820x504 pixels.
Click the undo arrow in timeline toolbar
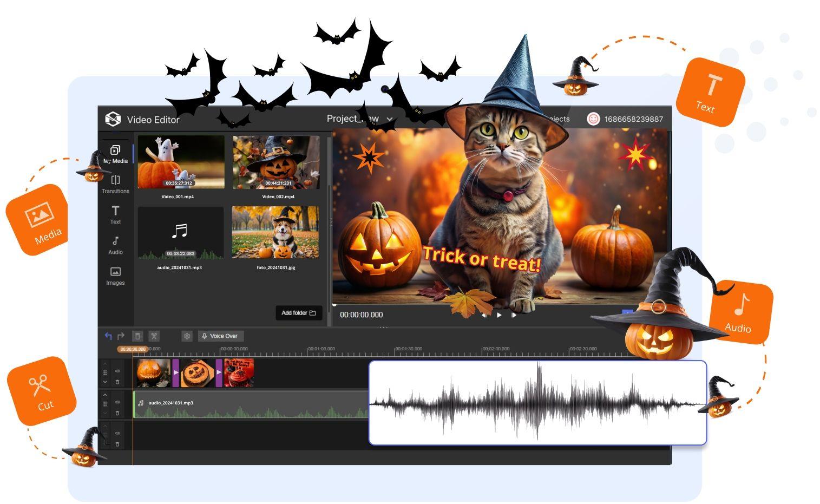tap(108, 336)
